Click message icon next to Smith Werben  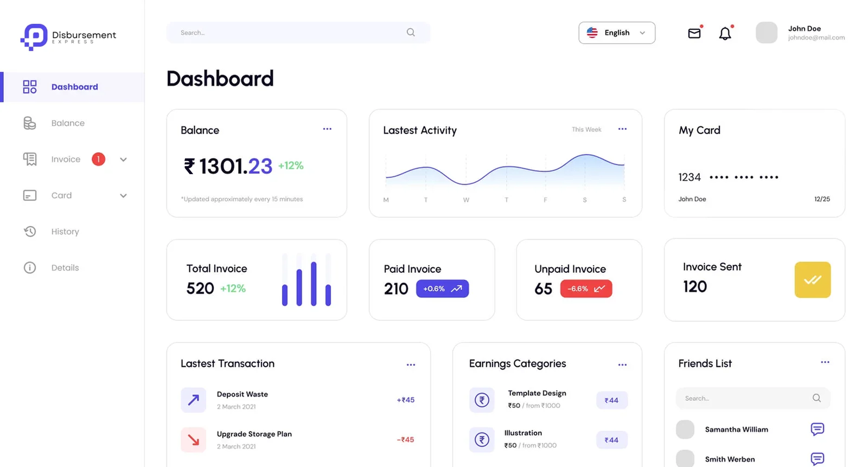817,459
